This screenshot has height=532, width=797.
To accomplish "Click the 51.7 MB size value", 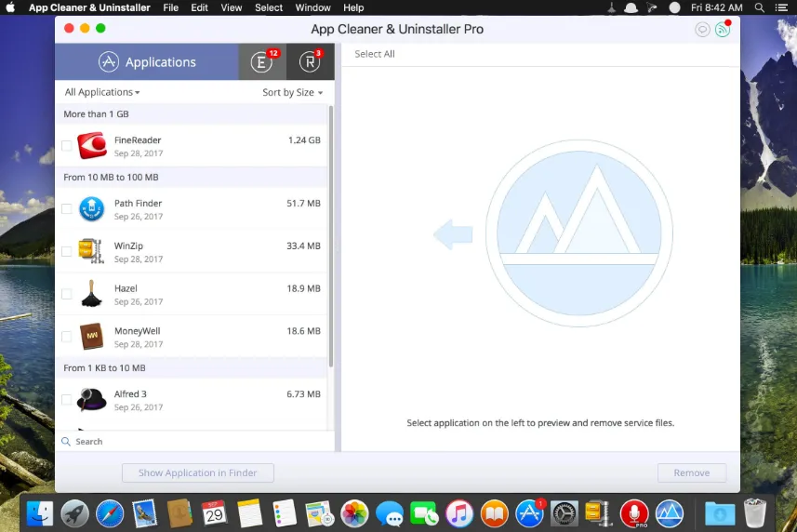I will click(x=303, y=204).
